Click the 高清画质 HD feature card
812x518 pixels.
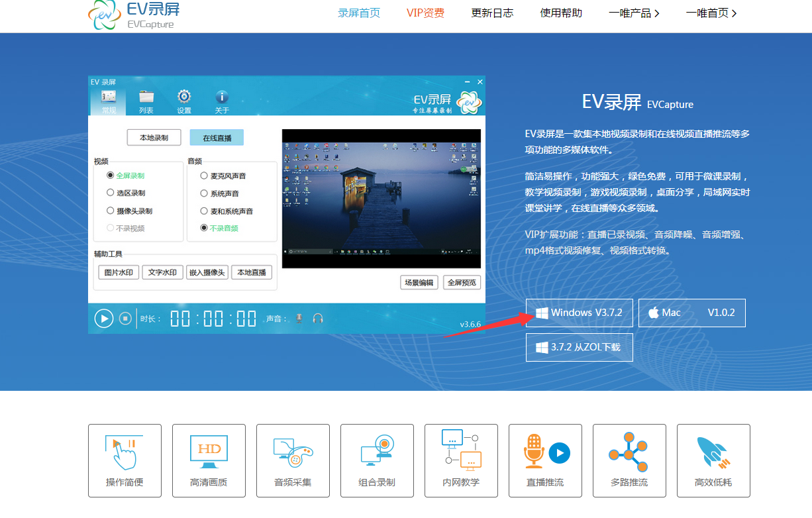tap(209, 460)
